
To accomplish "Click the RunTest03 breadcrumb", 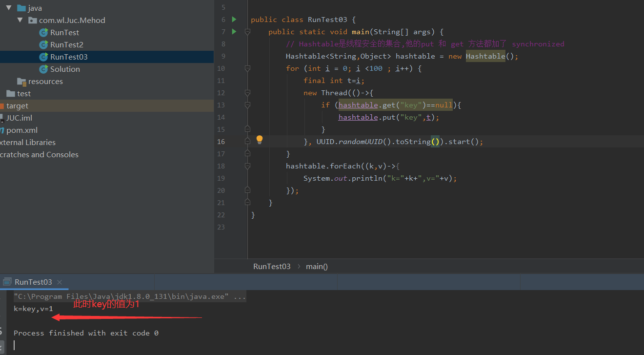I will tap(272, 266).
